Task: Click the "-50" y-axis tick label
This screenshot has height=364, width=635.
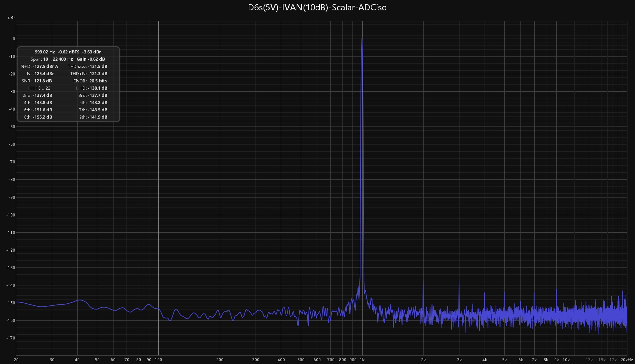Action: point(12,127)
